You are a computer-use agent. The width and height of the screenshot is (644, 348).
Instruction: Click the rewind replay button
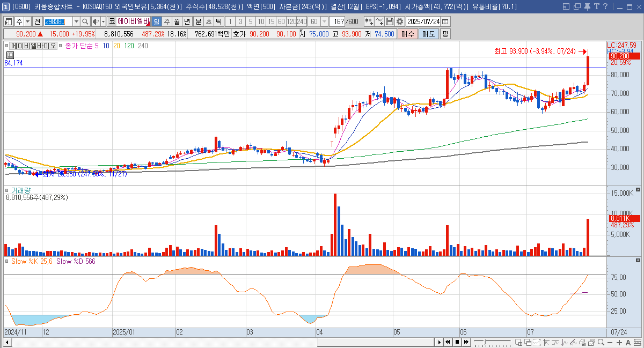448,342
